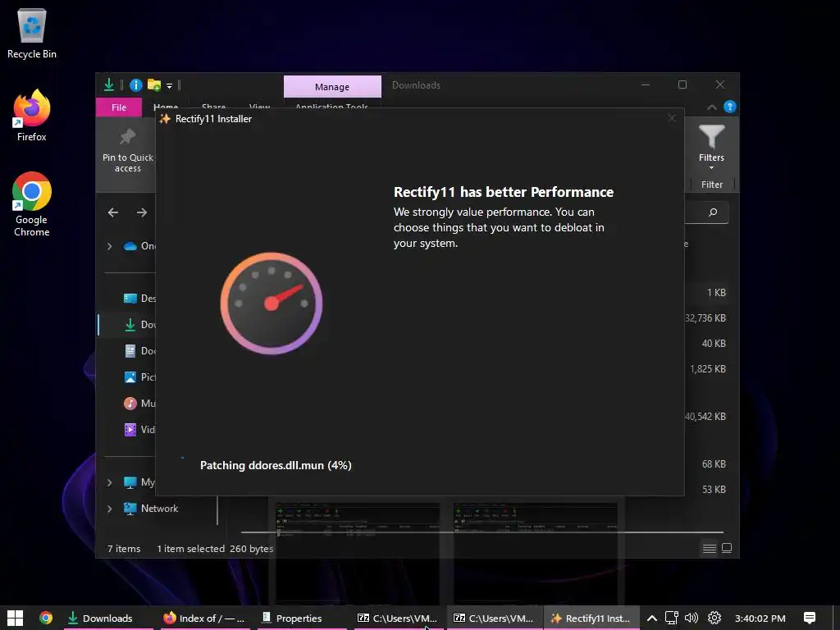Click the settings gear tray icon

(714, 619)
